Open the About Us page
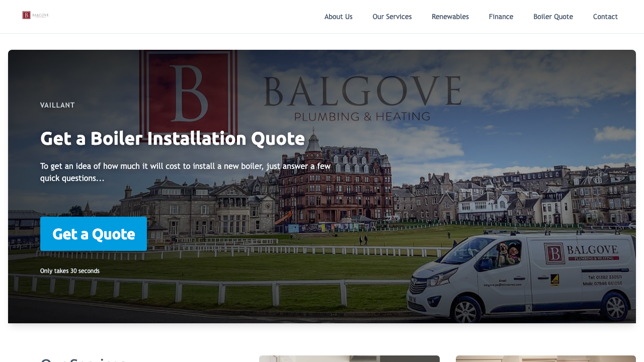The height and width of the screenshot is (362, 644). pyautogui.click(x=338, y=17)
